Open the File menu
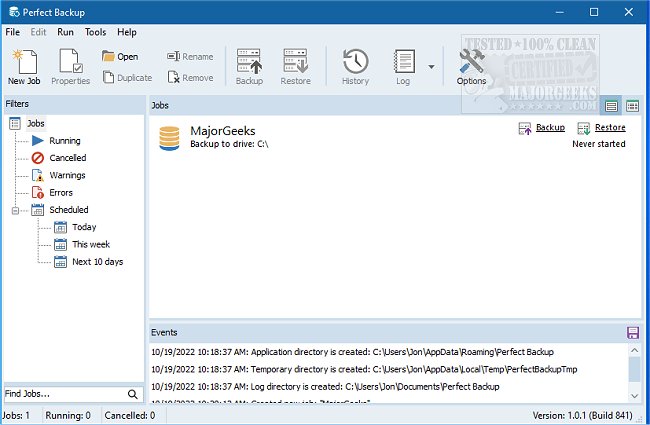 coord(12,32)
